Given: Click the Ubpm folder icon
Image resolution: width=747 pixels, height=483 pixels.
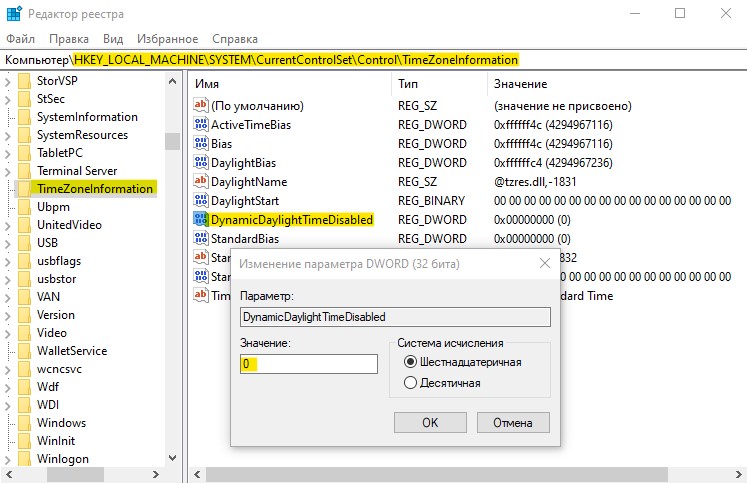Looking at the screenshot, I should (x=24, y=207).
